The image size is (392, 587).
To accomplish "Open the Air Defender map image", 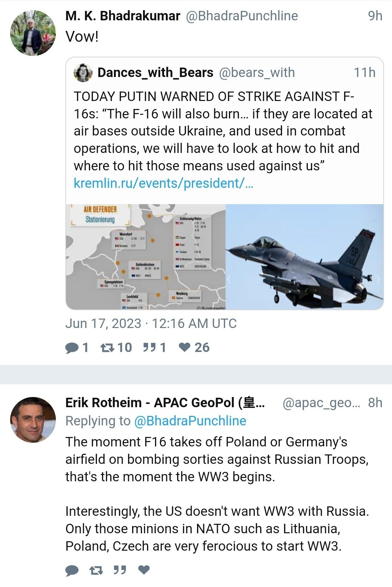I will point(146,257).
